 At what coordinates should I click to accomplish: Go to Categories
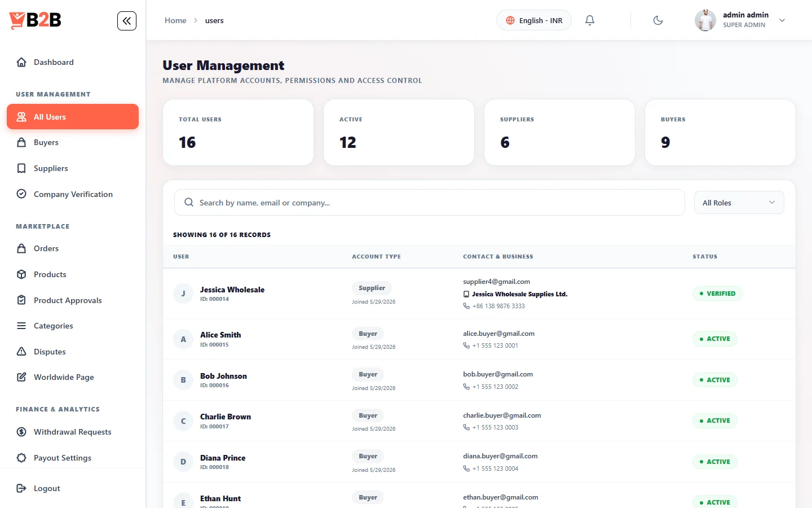click(x=73, y=326)
